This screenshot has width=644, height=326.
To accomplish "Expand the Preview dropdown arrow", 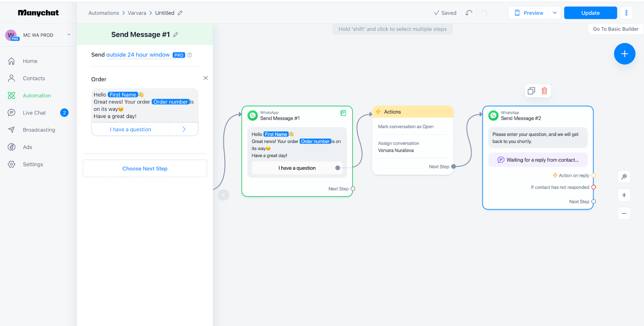I will pyautogui.click(x=555, y=13).
